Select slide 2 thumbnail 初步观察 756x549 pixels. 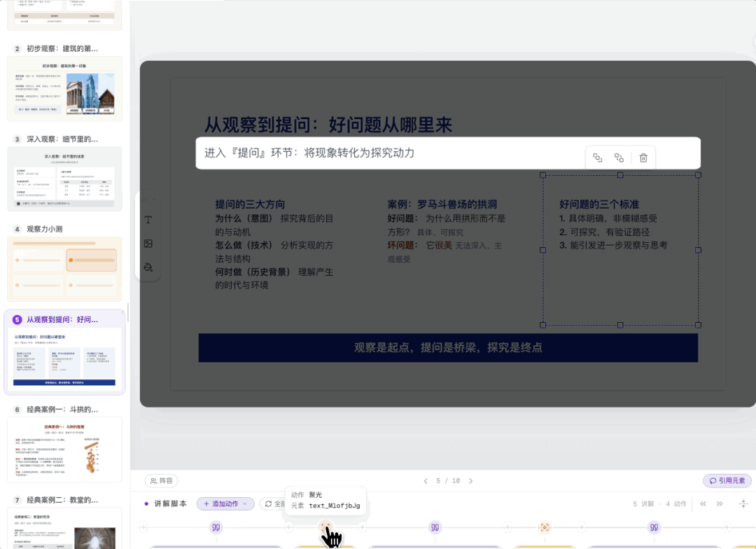point(64,89)
